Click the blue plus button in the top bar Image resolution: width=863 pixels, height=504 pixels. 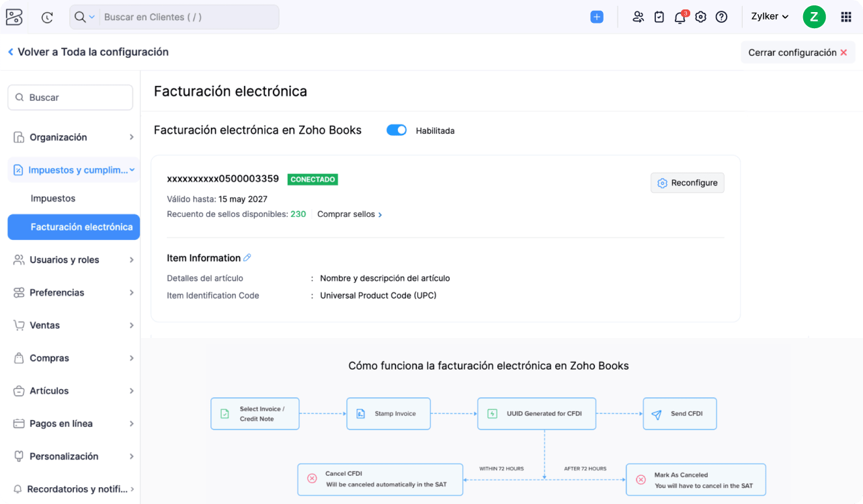pos(597,16)
